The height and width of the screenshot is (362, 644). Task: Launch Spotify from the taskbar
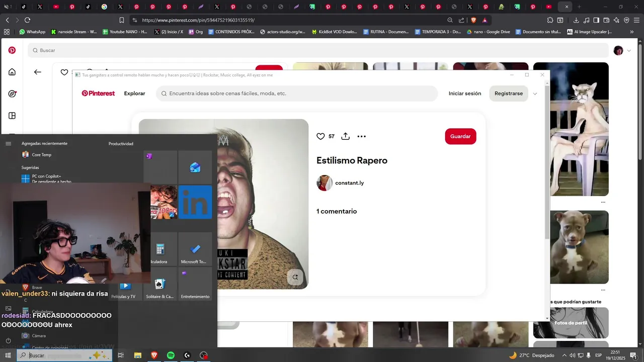pos(171,355)
